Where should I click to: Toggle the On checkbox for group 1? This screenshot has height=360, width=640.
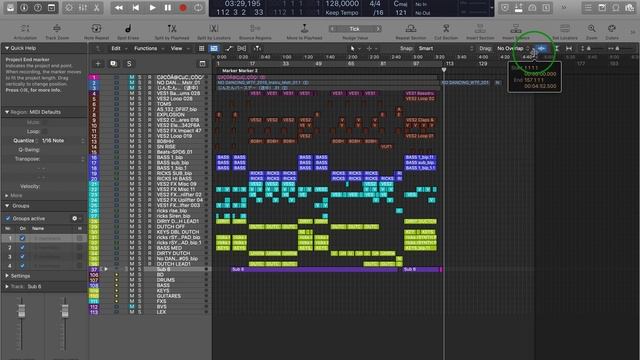click(x=22, y=238)
